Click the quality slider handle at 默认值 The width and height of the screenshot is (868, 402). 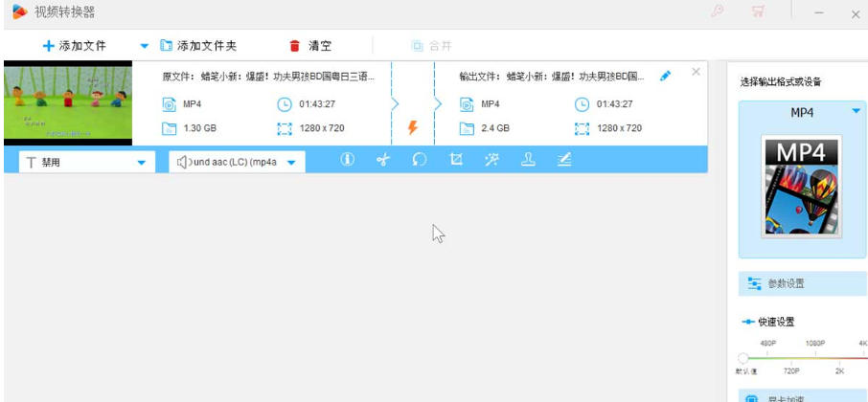[x=742, y=358]
